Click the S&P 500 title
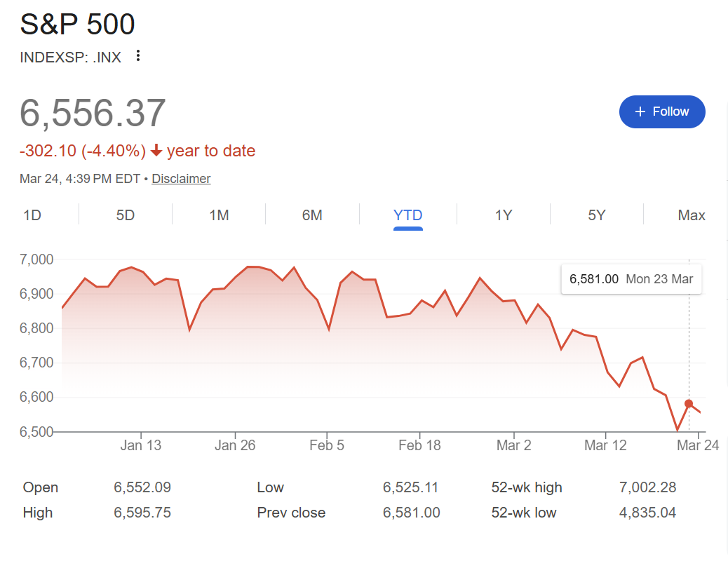The image size is (728, 561). click(77, 25)
